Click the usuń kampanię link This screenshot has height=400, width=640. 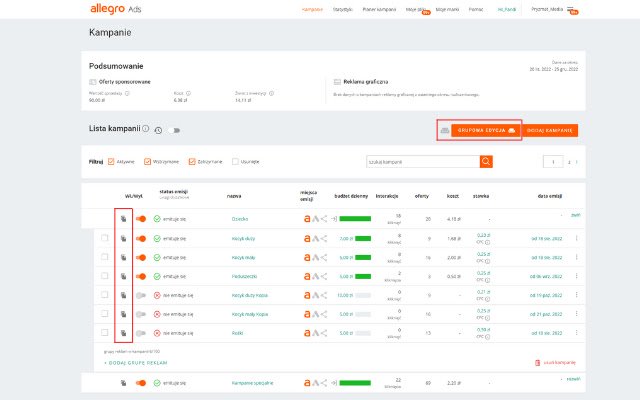pyautogui.click(x=560, y=362)
